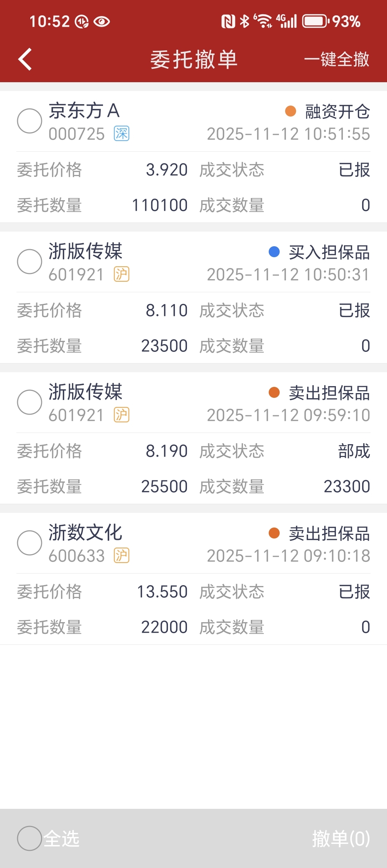Select the 浙数文化 order radio button
Viewport: 387px width, 868px height.
click(30, 543)
